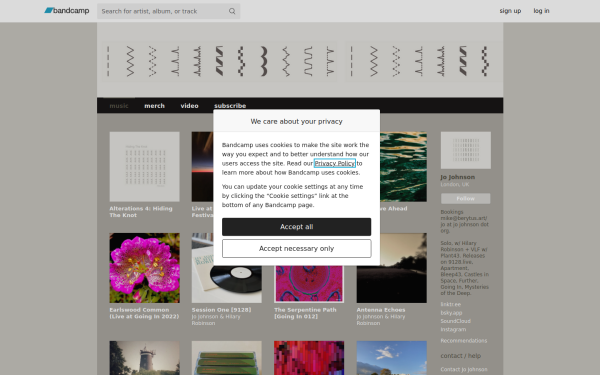Click the Bandcamp logo
The width and height of the screenshot is (600, 375).
[67, 11]
